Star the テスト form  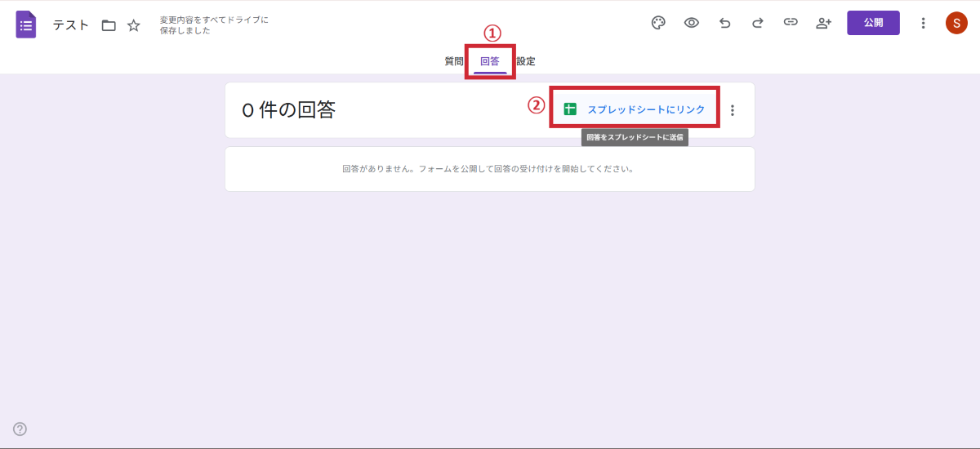134,25
